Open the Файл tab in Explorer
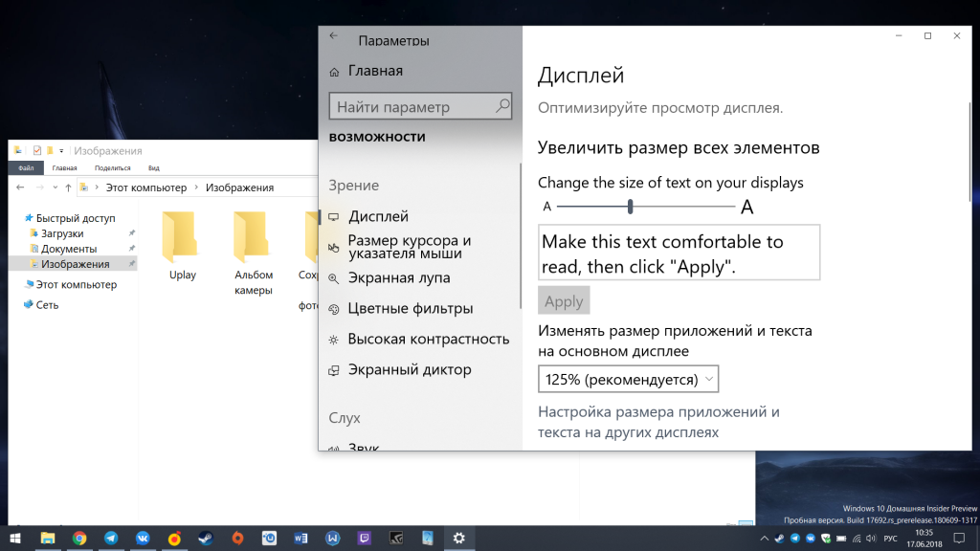Image resolution: width=980 pixels, height=551 pixels. click(x=26, y=168)
